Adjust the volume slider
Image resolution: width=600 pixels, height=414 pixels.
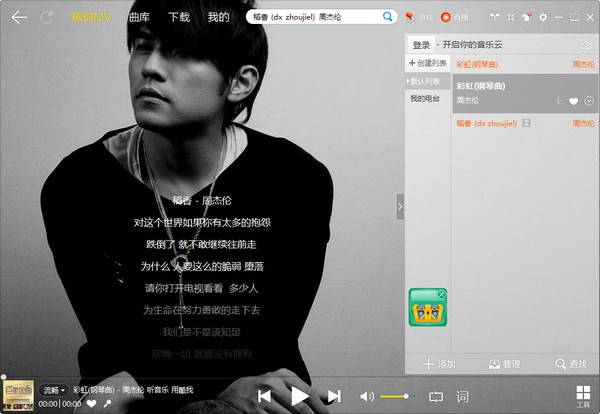pyautogui.click(x=395, y=397)
